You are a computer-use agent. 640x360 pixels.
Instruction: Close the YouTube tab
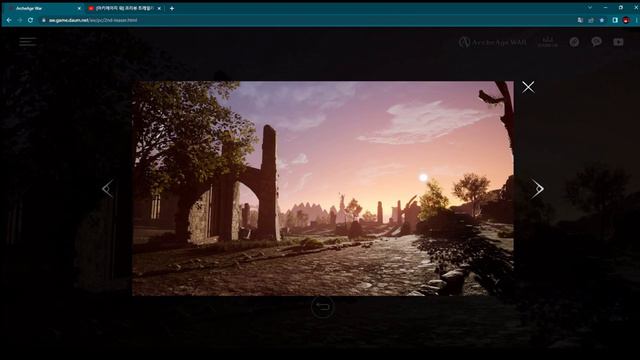[159, 8]
